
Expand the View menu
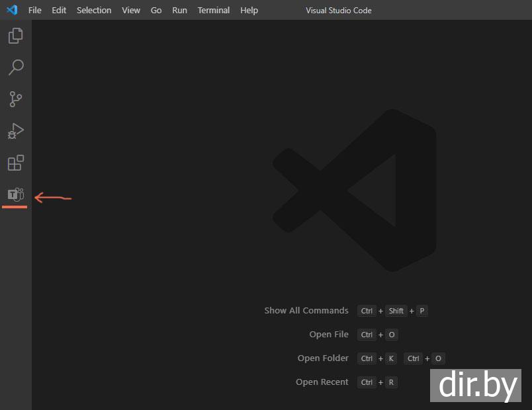131,11
